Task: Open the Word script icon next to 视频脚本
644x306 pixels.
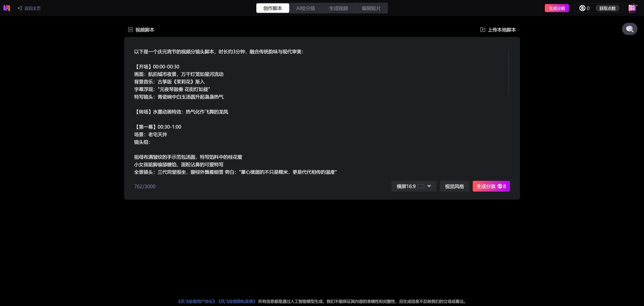Action: click(x=130, y=30)
